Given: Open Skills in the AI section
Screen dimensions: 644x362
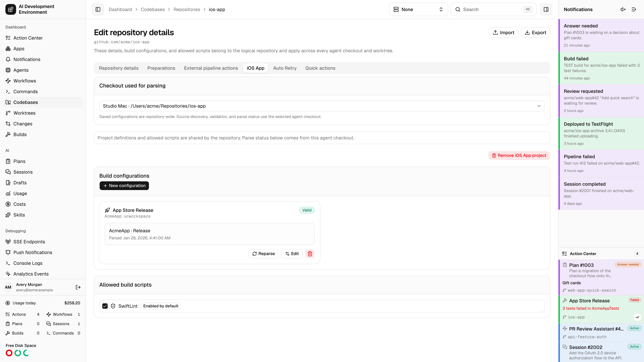Looking at the screenshot, I should point(43,215).
